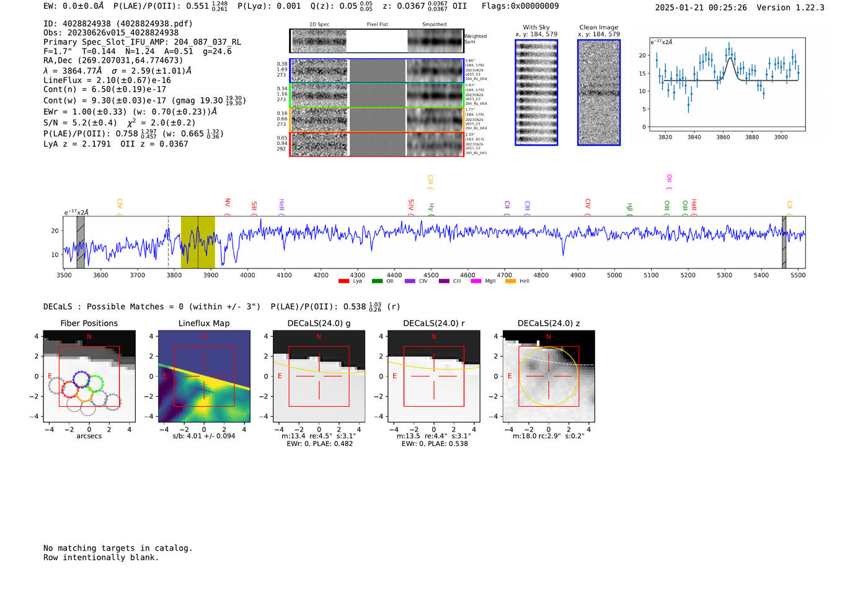Open the Fiber Positions panel image
868x591 pixels.
[89, 376]
